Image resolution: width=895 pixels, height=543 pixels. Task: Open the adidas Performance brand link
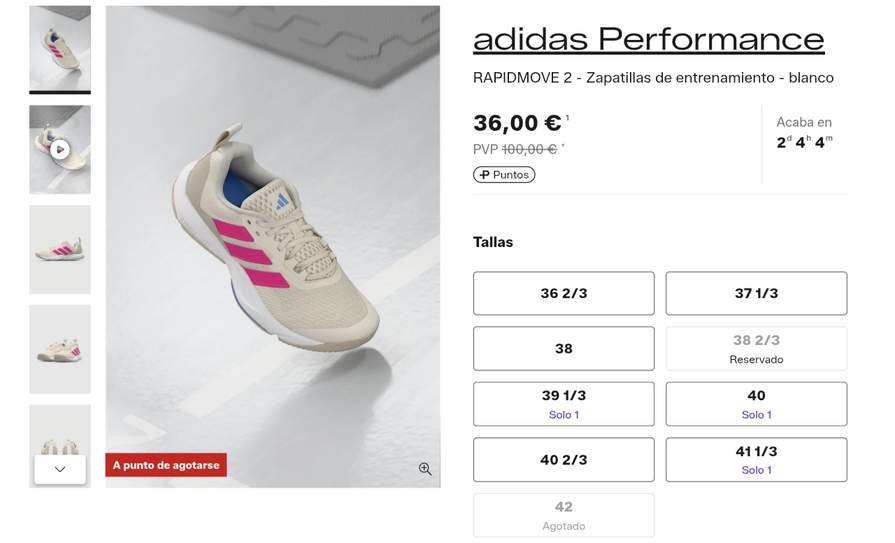[x=648, y=39]
